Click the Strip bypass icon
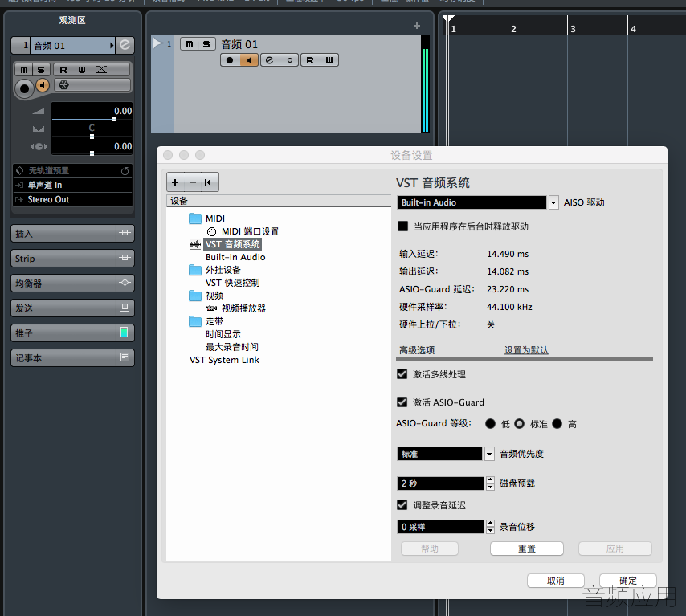The image size is (686, 616). coord(125,258)
